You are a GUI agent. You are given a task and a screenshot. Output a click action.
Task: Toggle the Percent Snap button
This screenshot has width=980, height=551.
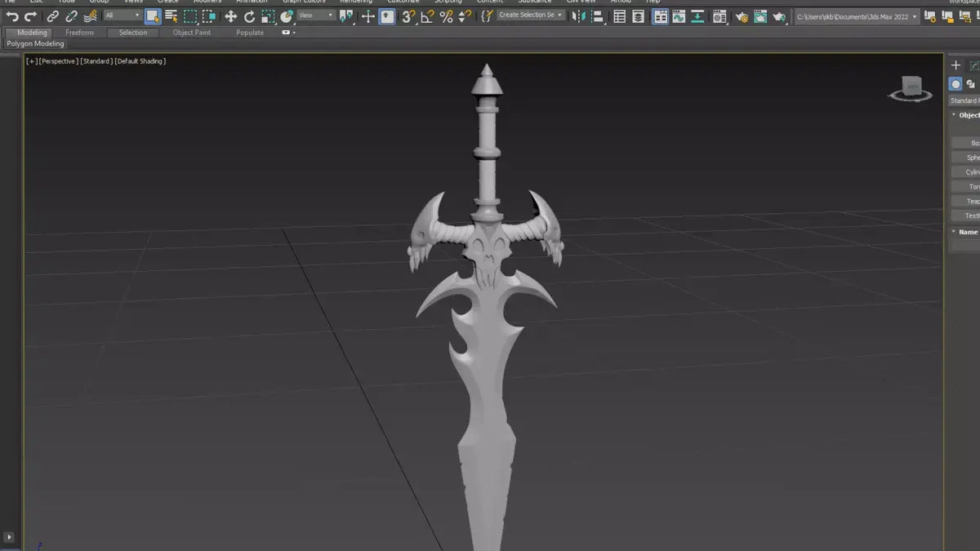tap(446, 16)
